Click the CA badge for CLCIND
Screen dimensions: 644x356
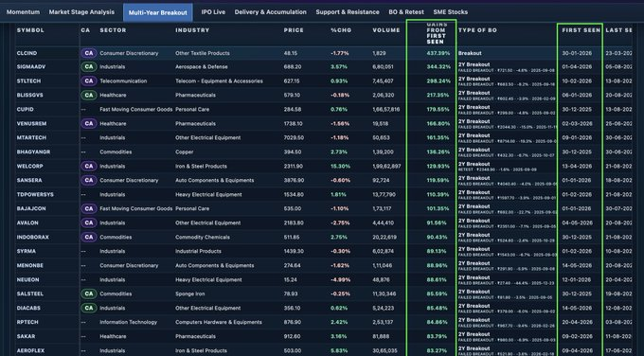(89, 53)
